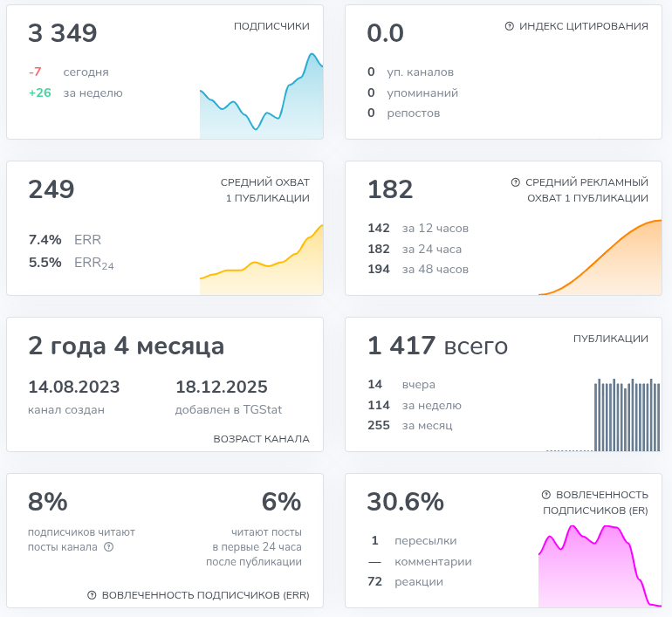Screen dimensions: 672x617
Task: Open the ПОДПИСЧИКИ section heading
Action: point(271,26)
